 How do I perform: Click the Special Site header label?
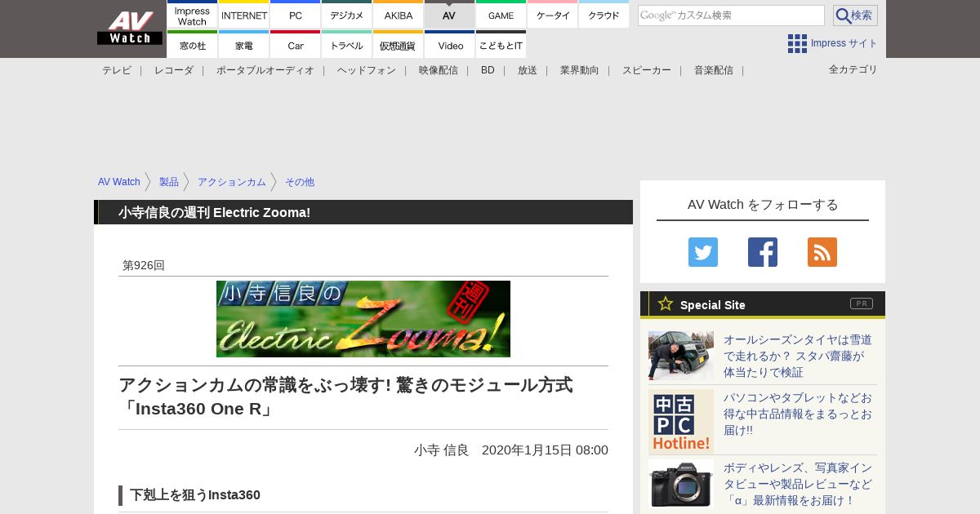[x=713, y=304]
